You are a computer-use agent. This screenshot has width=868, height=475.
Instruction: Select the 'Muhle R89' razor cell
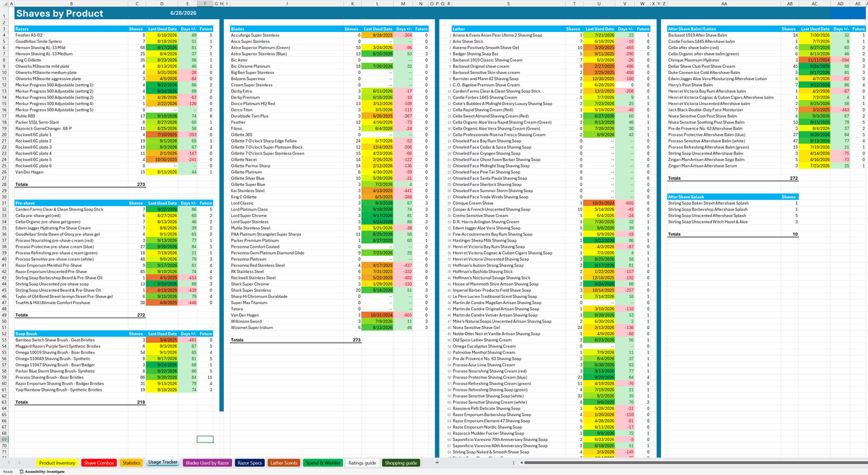[71, 117]
